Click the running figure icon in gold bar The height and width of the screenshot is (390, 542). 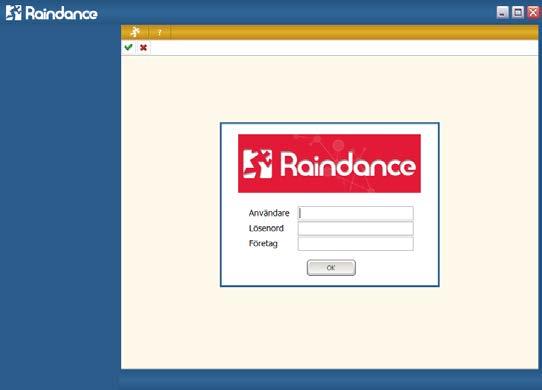[x=135, y=32]
